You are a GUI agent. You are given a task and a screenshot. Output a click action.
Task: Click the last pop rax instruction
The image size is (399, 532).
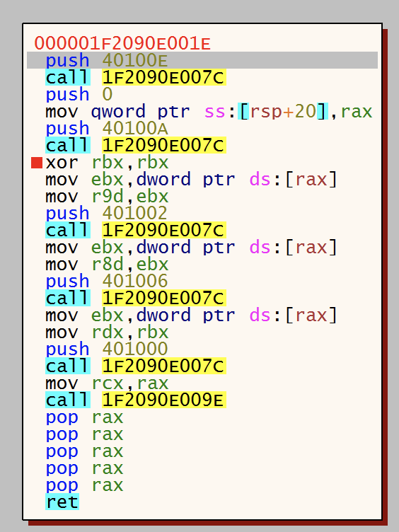84,485
